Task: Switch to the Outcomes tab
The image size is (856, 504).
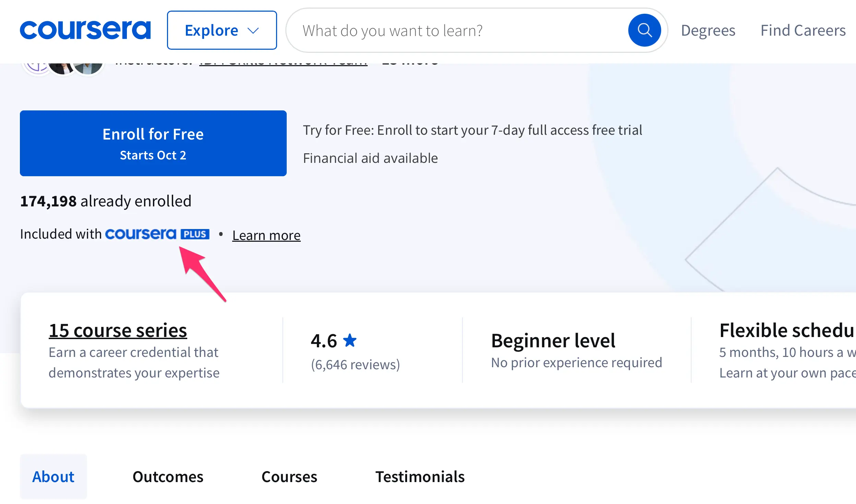Action: tap(168, 476)
